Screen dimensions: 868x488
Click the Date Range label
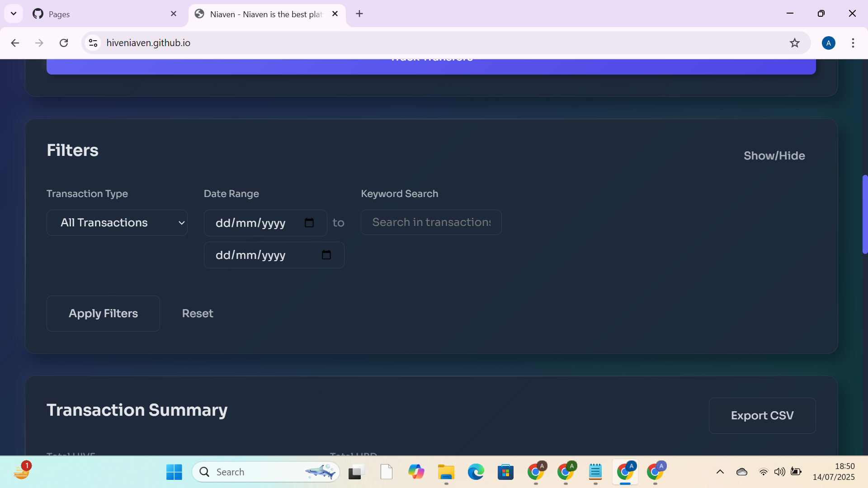pos(231,194)
